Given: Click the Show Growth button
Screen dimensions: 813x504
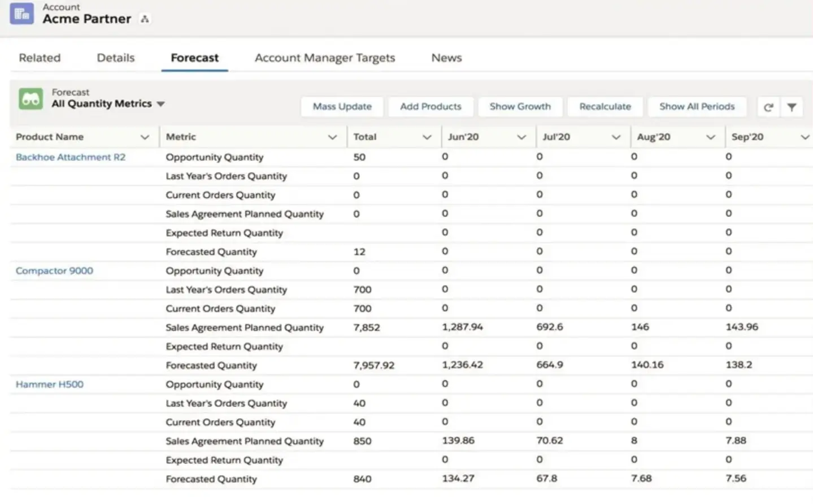Looking at the screenshot, I should 520,107.
